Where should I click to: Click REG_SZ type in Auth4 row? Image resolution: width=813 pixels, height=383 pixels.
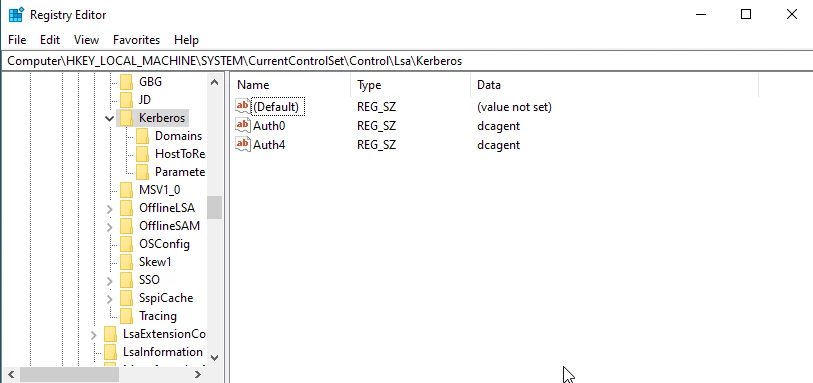[376, 145]
